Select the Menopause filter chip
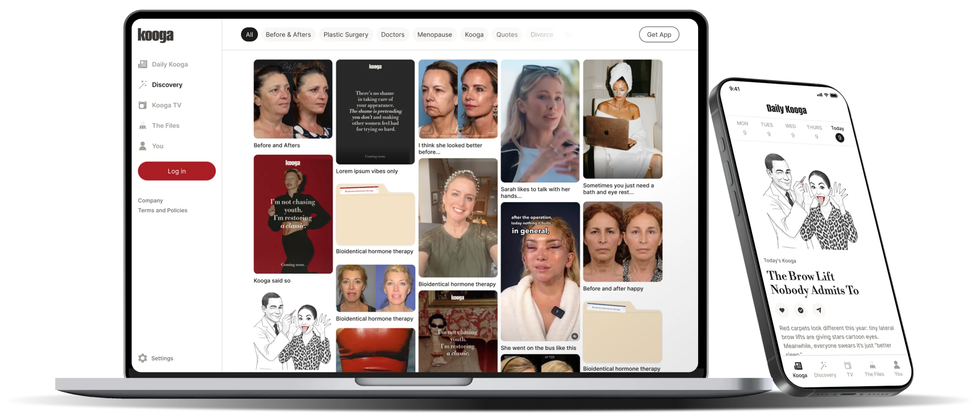The width and height of the screenshot is (980, 419). (434, 35)
